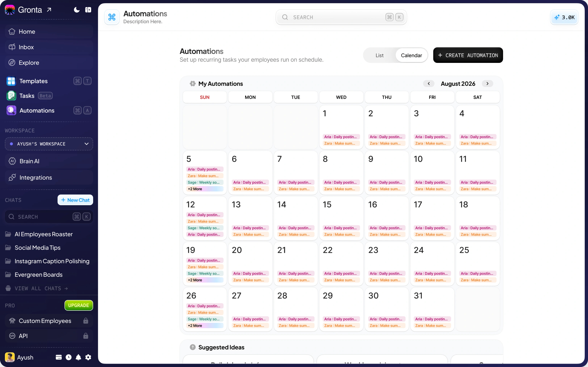Switch to Calendar view
Screen dimensions: 588x367
pyautogui.click(x=411, y=55)
